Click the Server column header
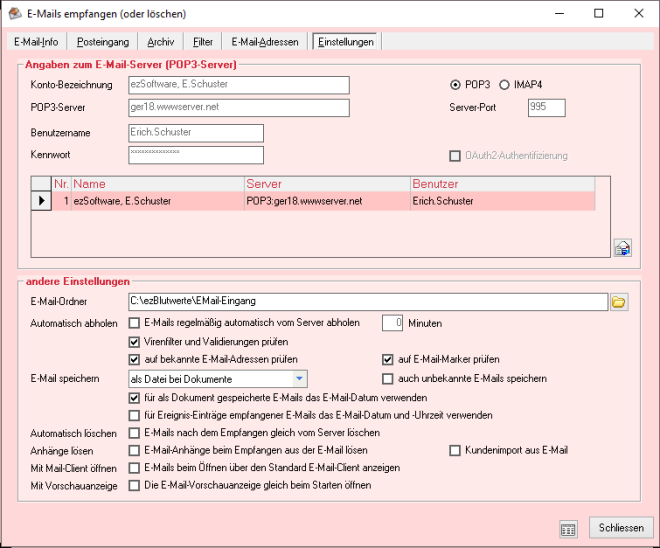 pos(326,184)
